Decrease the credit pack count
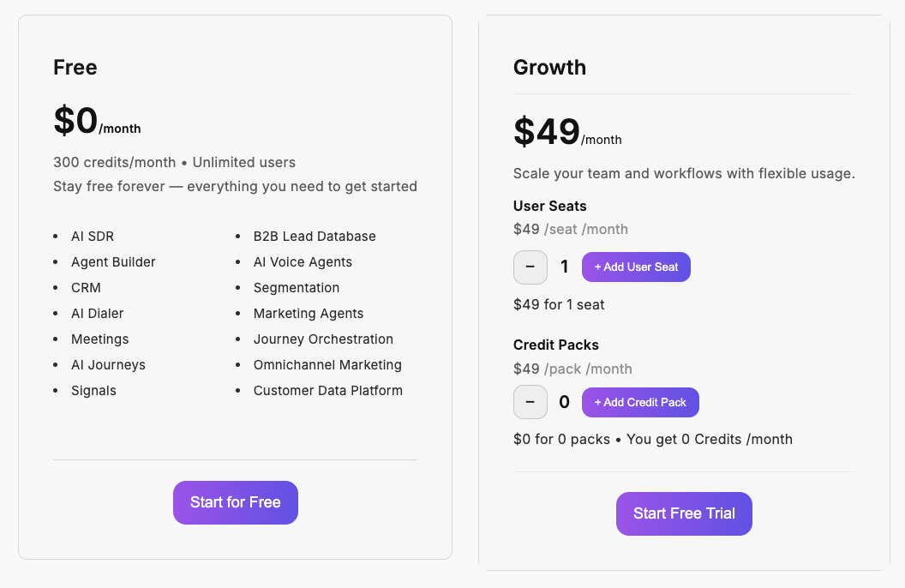This screenshot has height=588, width=905. (x=530, y=402)
